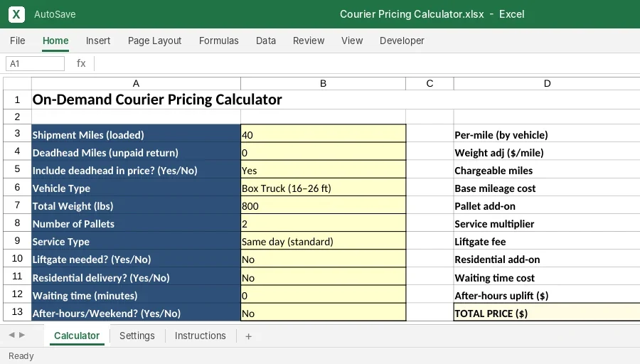Open the Developer ribbon tab
This screenshot has height=364, width=640.
click(402, 41)
